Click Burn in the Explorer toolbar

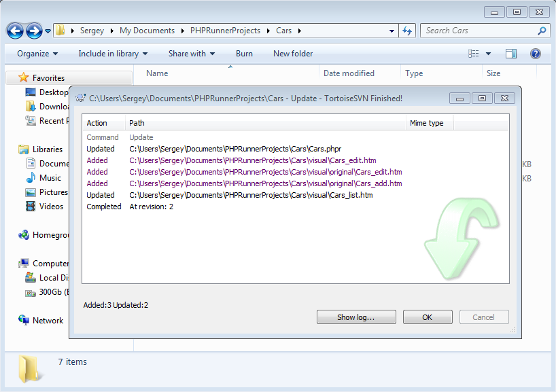pyautogui.click(x=244, y=54)
